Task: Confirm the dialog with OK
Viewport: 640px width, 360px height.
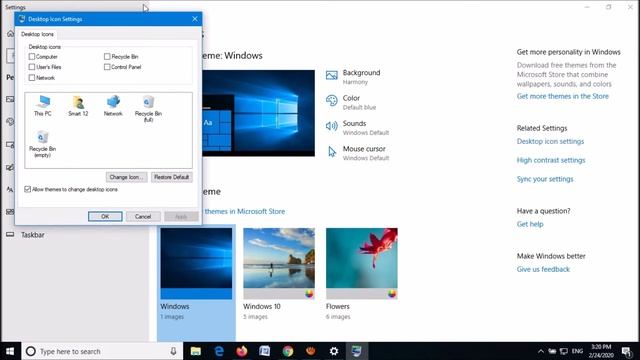Action: click(x=105, y=216)
